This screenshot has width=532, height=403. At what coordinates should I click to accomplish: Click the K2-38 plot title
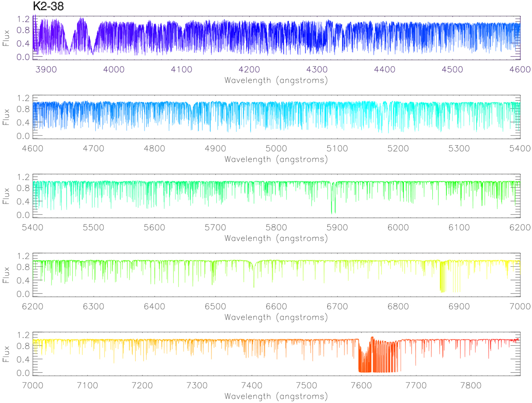tap(49, 7)
